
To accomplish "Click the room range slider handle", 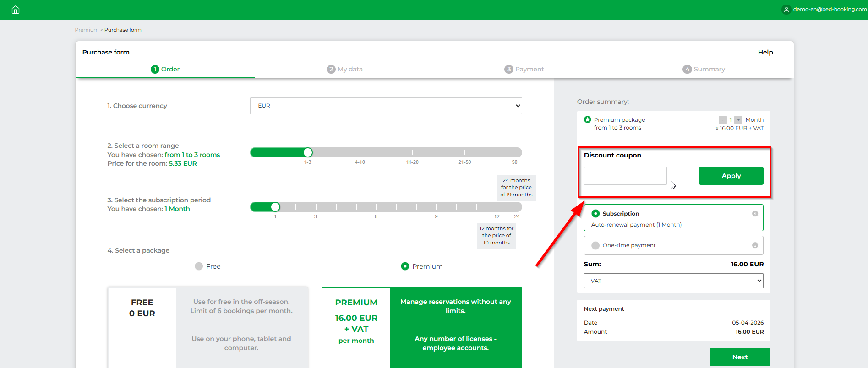I will [x=308, y=152].
